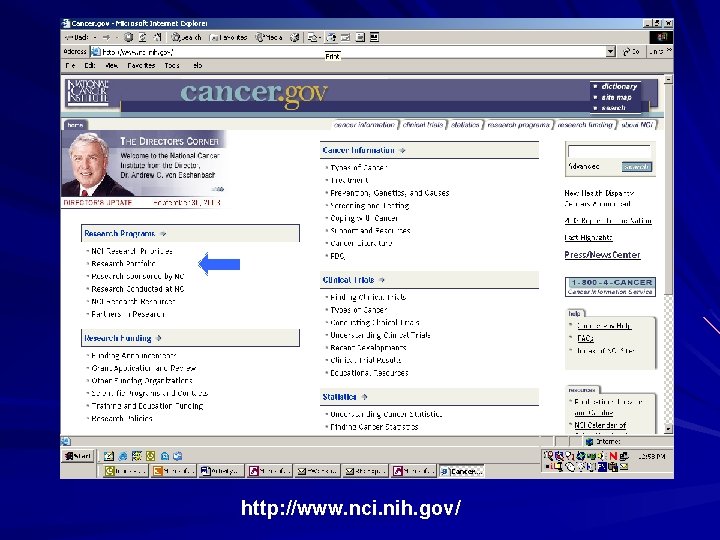Open the Back button history dropdown arrow

pyautogui.click(x=95, y=38)
